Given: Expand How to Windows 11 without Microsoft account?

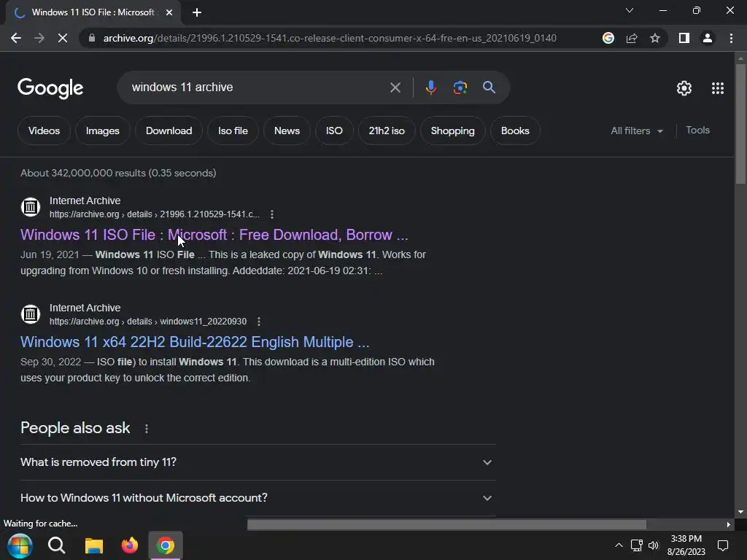Looking at the screenshot, I should click(258, 498).
